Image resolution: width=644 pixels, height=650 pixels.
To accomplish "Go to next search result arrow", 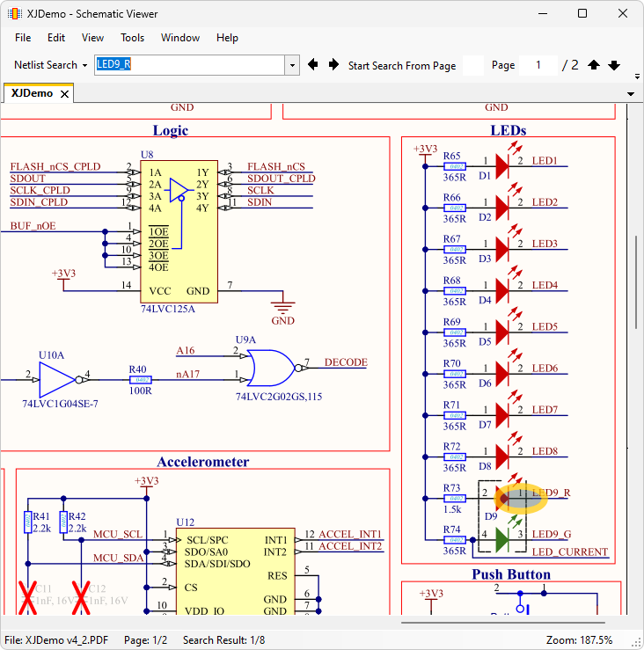I will [333, 65].
